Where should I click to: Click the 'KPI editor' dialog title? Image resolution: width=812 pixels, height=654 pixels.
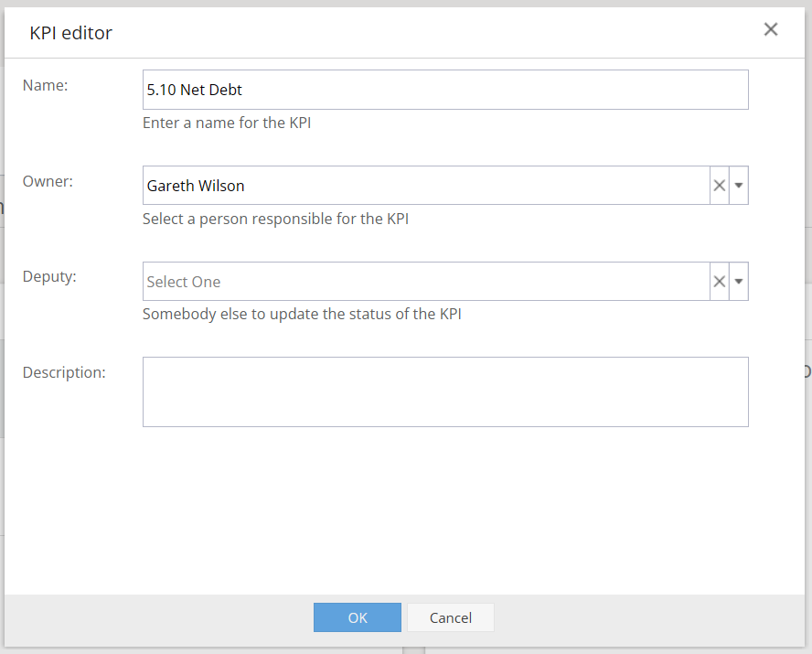coord(71,33)
